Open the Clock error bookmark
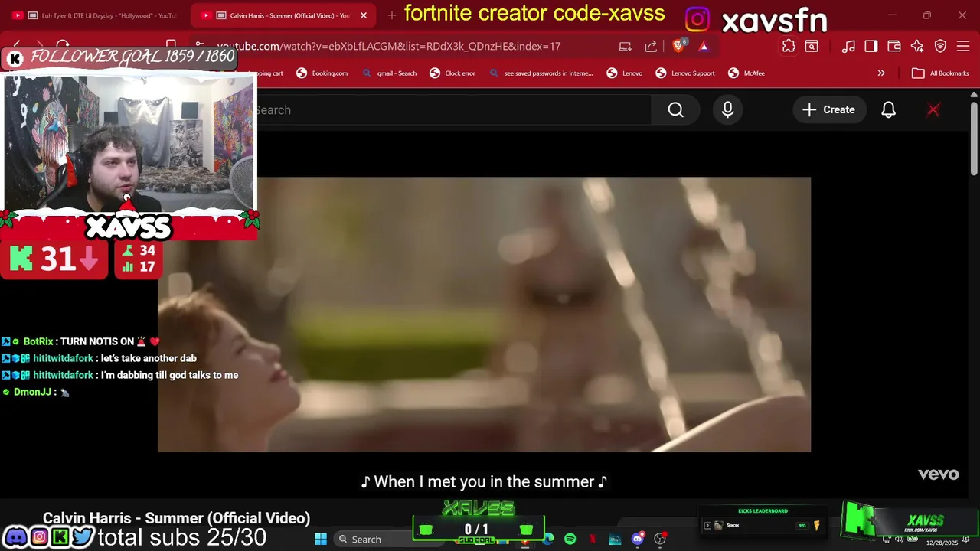Viewport: 980px width, 551px height. [452, 73]
